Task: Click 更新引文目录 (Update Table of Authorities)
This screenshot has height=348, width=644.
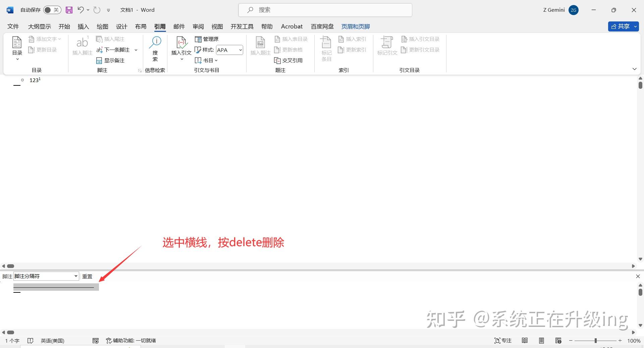Action: click(420, 50)
